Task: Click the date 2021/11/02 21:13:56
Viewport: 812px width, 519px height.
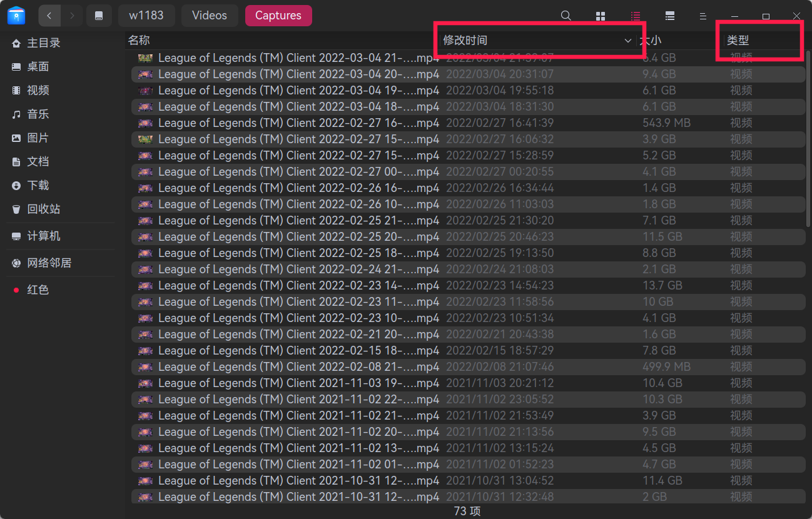Action: [500, 432]
